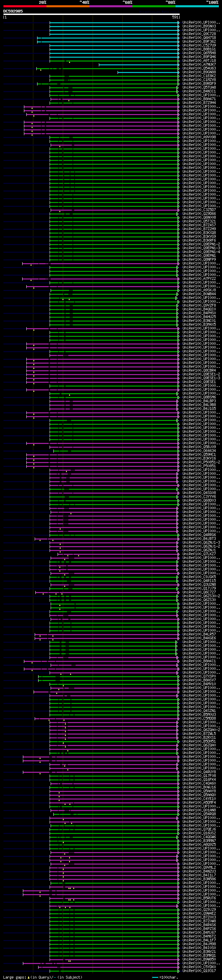
Task: Select label UniRef100_B9RDF9
Action: point(199,84)
